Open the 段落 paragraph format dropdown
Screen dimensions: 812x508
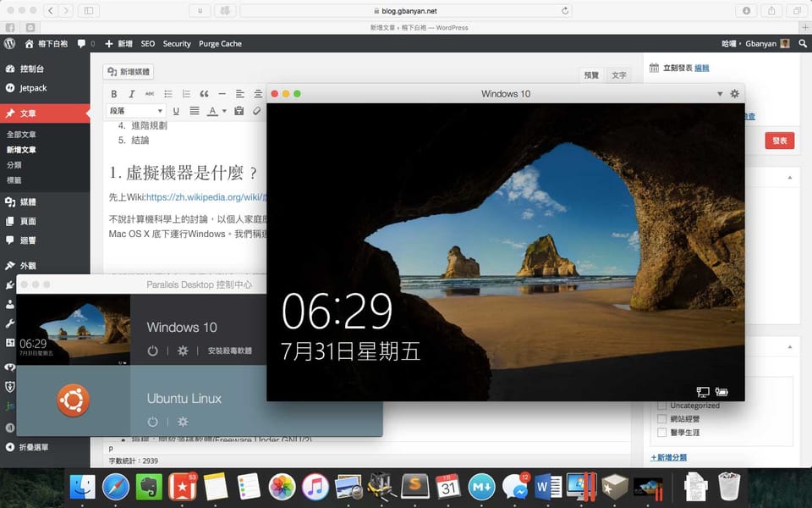136,111
